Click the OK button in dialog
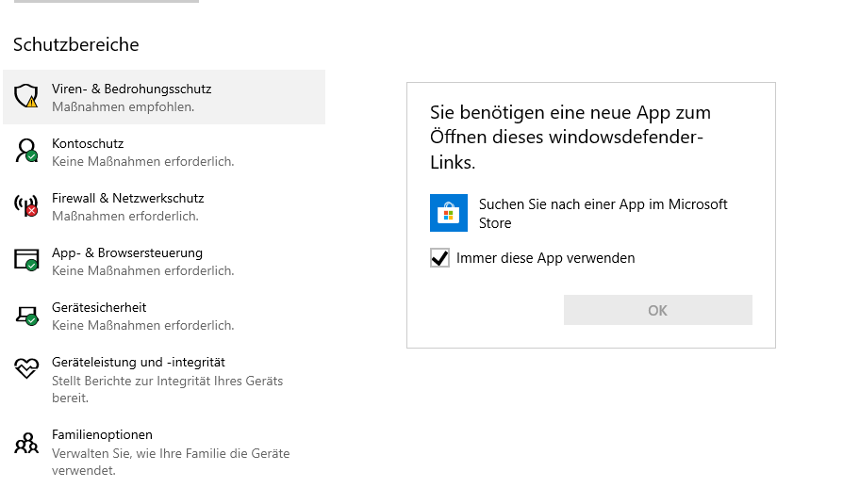 [657, 310]
